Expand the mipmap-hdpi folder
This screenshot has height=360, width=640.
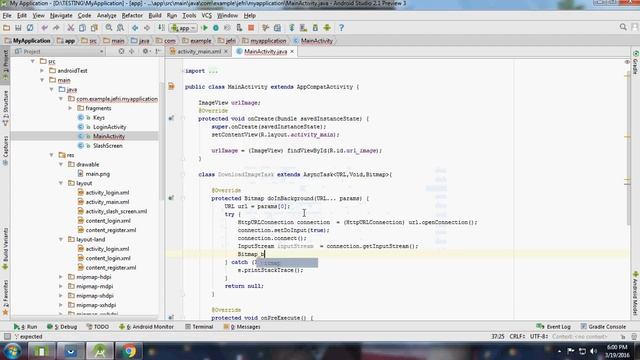pos(61,277)
